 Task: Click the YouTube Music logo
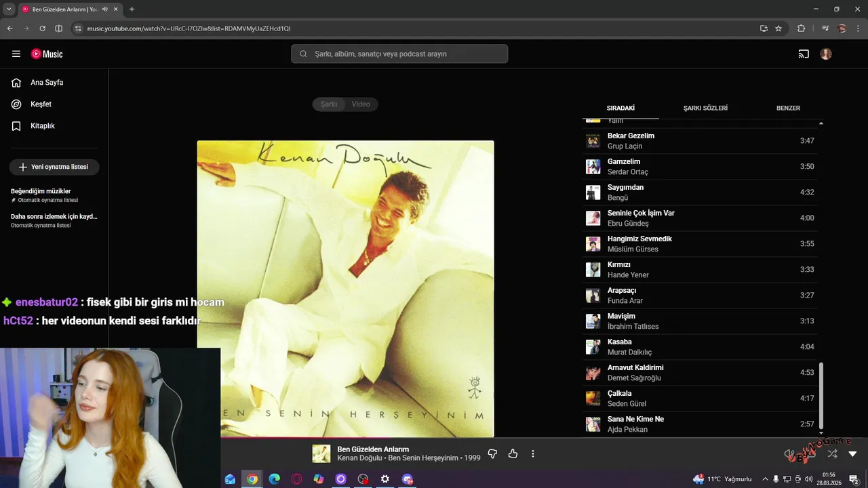coord(47,54)
